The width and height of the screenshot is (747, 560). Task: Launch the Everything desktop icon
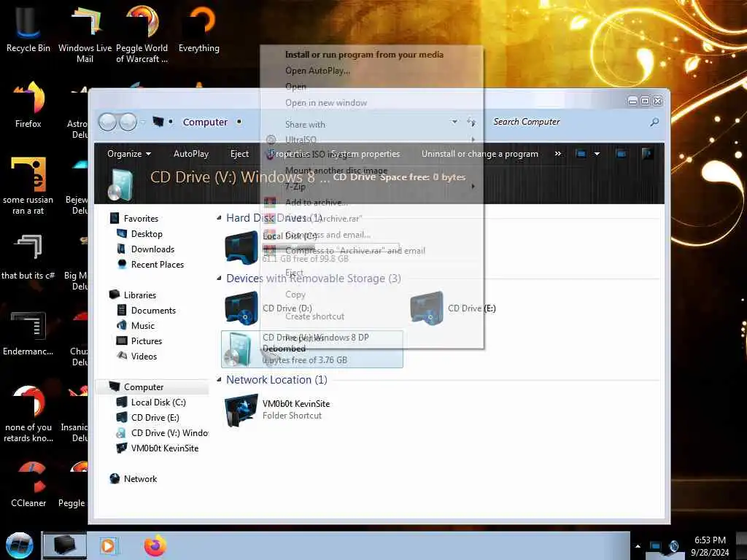[198, 28]
